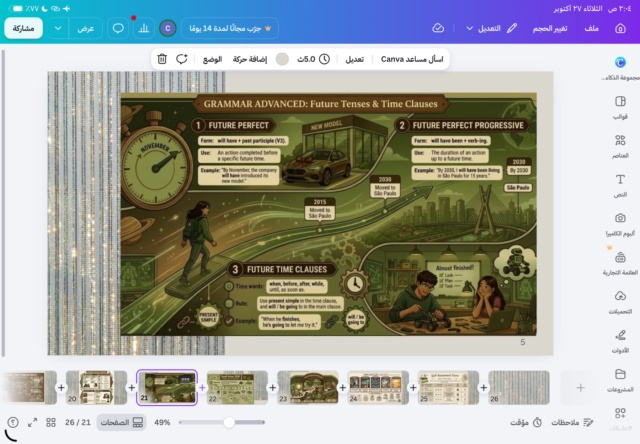
Task: Open the comments speech bubble icon
Action: tap(118, 28)
